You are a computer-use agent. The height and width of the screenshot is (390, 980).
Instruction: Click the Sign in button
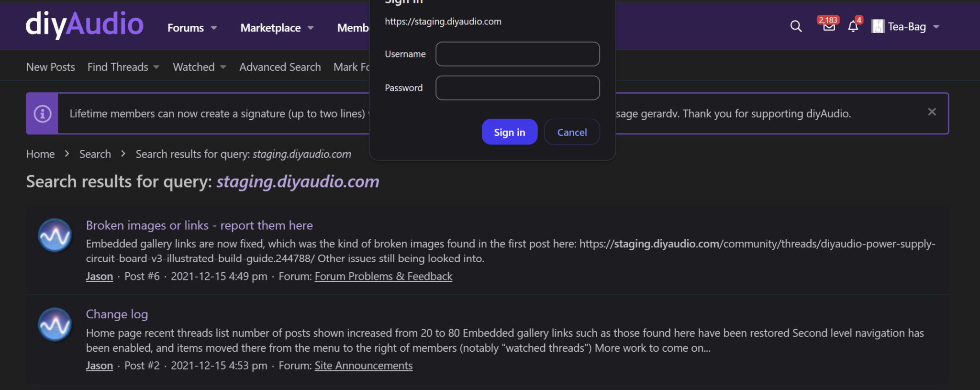click(x=510, y=132)
